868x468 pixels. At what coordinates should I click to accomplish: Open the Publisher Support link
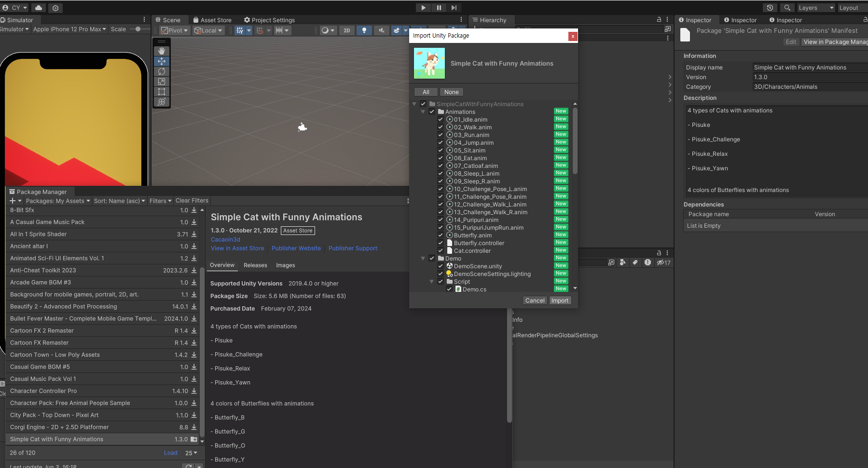tap(353, 248)
